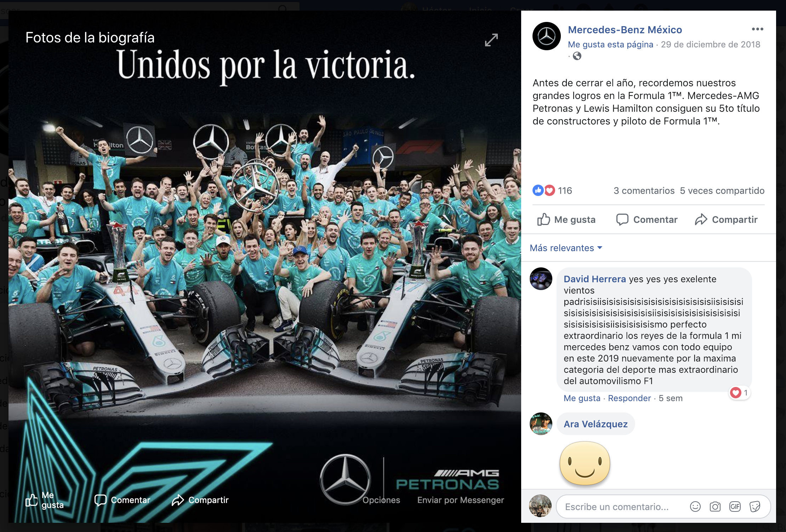Open post options three-dot menu
The image size is (786, 532).
coord(757,29)
